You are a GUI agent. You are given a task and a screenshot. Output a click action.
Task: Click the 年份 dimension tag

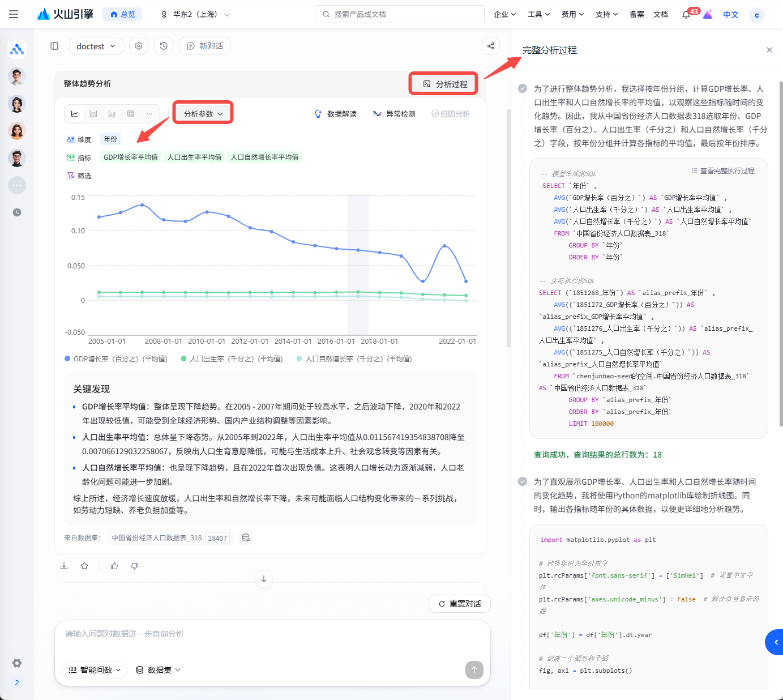pos(110,139)
